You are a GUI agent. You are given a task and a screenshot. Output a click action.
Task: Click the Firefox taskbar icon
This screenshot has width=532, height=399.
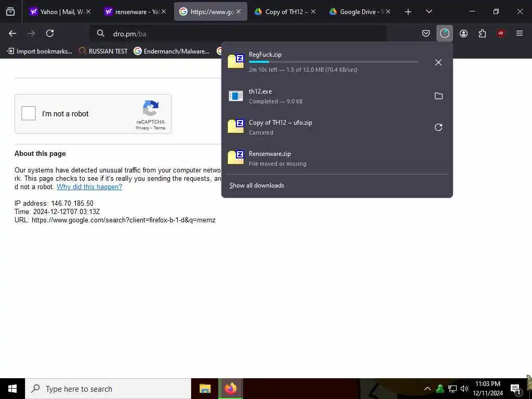231,389
